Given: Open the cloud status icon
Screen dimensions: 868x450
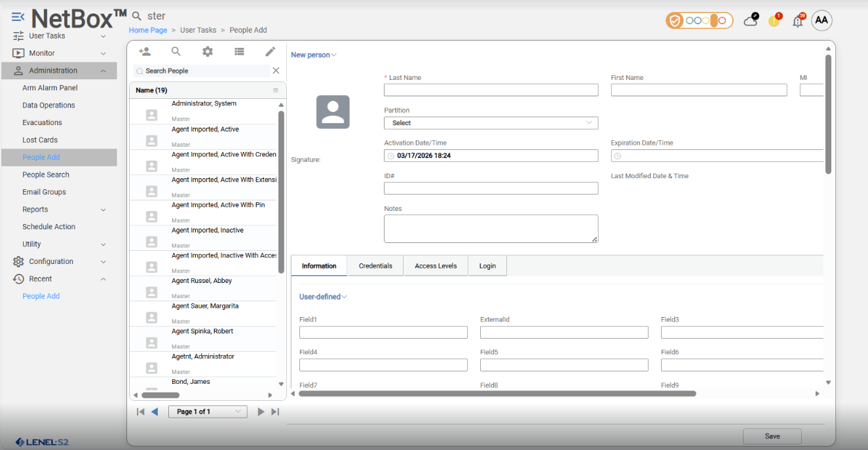Looking at the screenshot, I should coord(751,20).
